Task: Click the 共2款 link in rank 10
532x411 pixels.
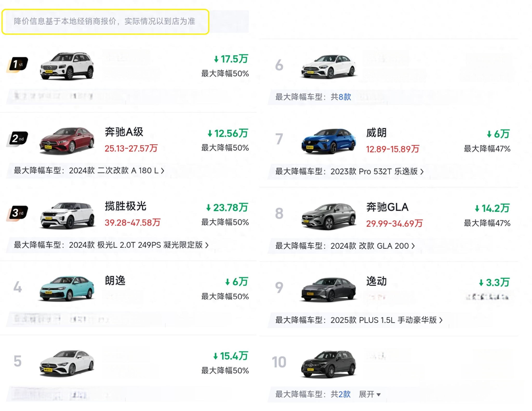Action: [341, 394]
